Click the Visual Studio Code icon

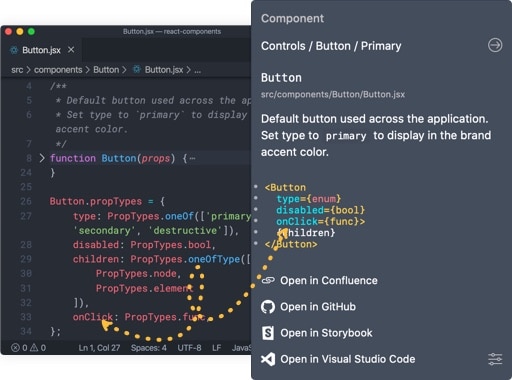268,359
